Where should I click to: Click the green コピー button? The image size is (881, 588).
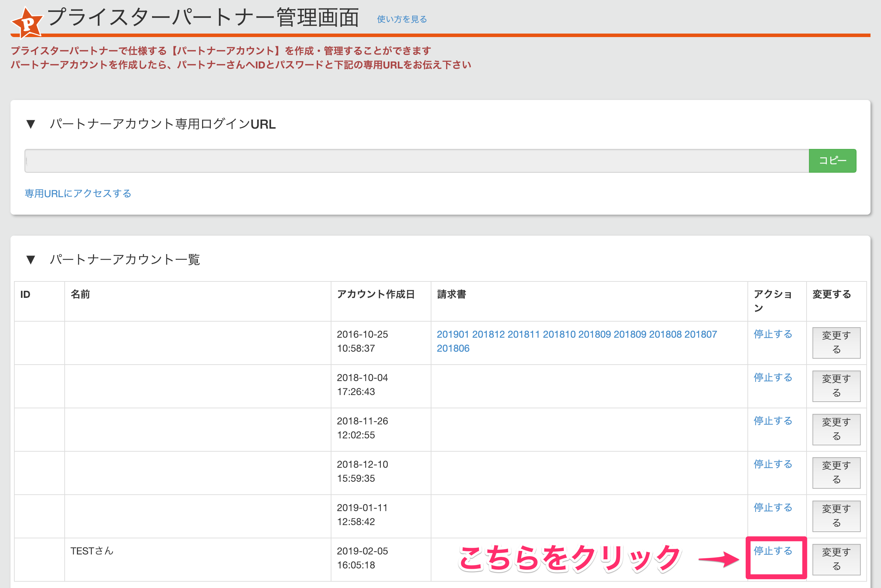coord(832,161)
